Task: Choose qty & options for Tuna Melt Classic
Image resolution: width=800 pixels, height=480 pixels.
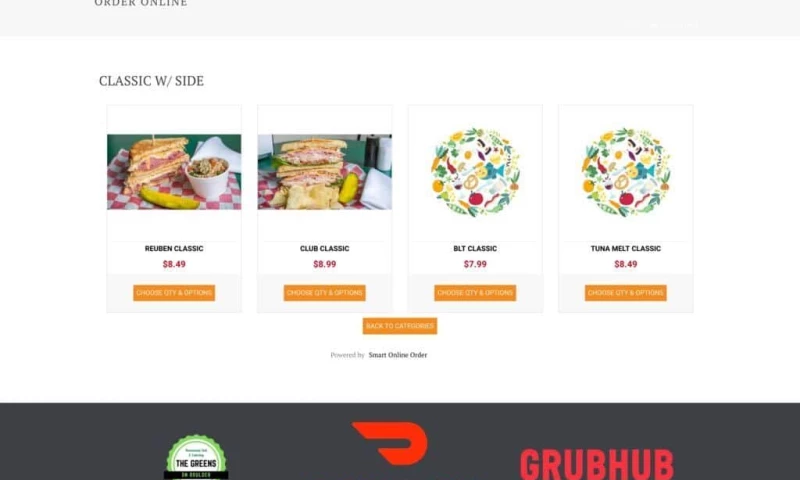Action: click(626, 293)
